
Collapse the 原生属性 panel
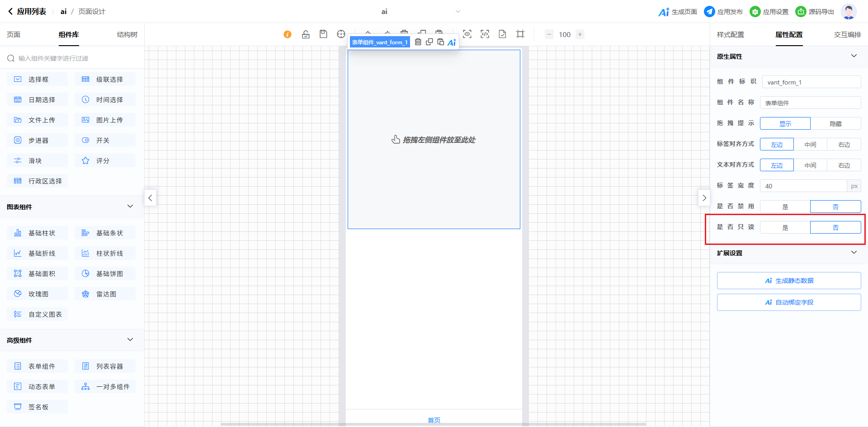pos(854,56)
